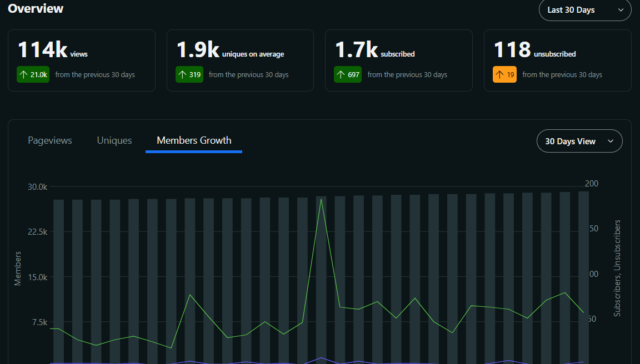
Task: Click the 22.5k Members axis label
Action: coord(38,232)
